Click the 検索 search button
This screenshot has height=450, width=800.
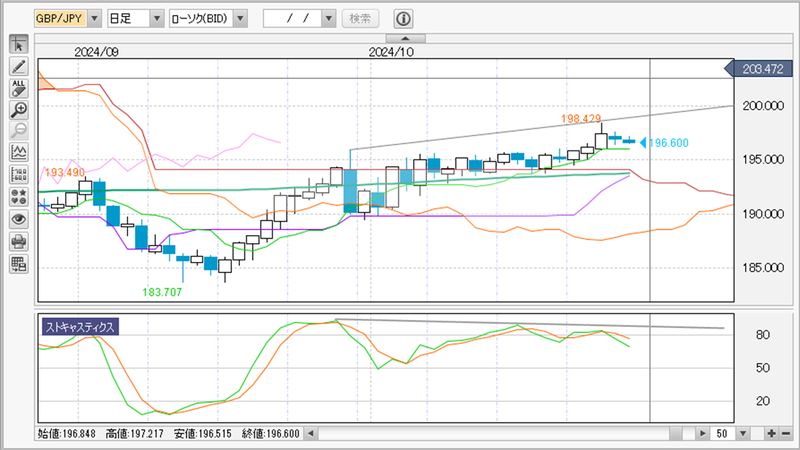[360, 19]
